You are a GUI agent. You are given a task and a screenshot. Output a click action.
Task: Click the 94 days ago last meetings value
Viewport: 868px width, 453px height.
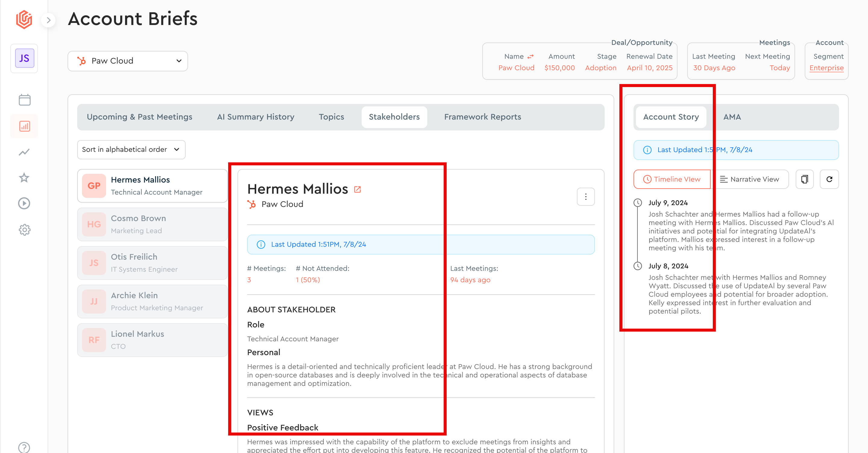(470, 280)
